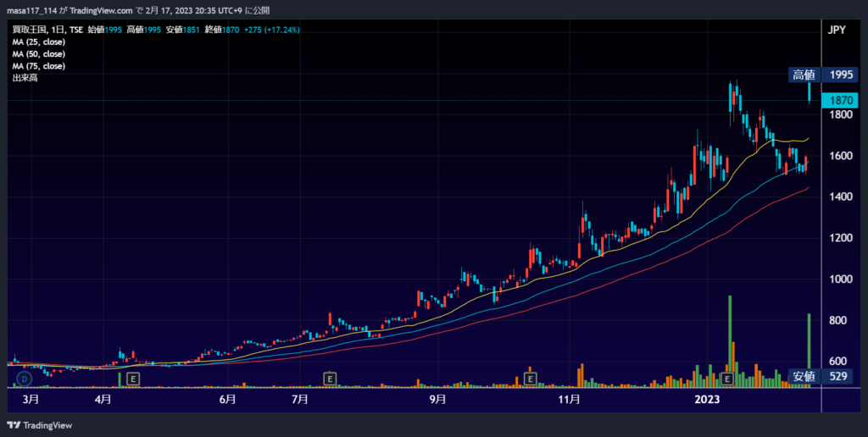This screenshot has height=437, width=868.
Task: Click the 9月 date axis label
Action: [437, 400]
